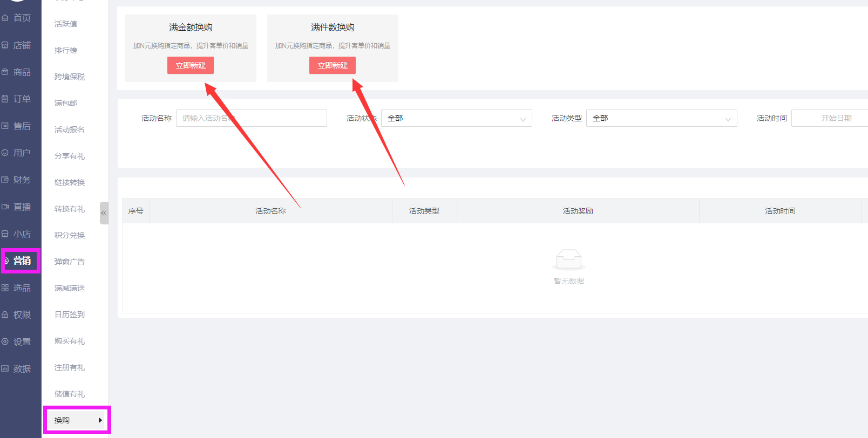The image size is (868, 438).
Task: Select the 权限 permissions lock icon
Action: [x=5, y=315]
